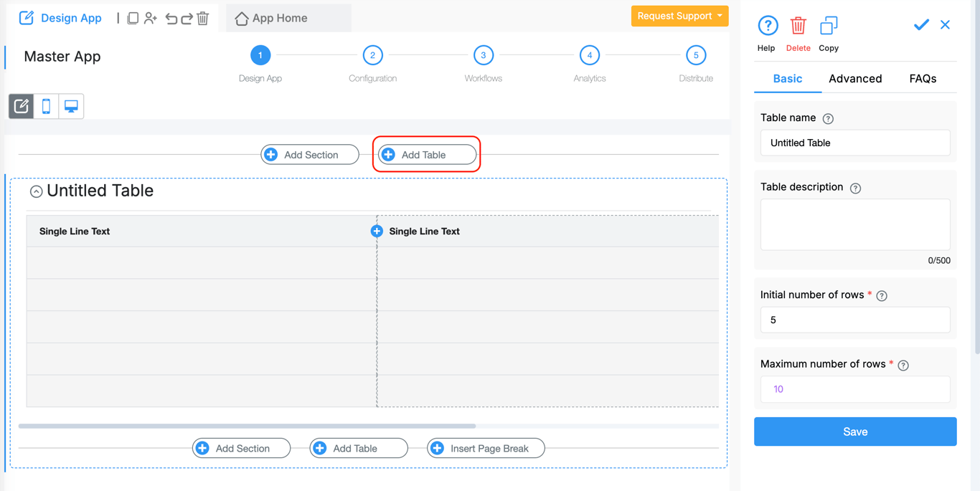Switch to mobile preview mode
The height and width of the screenshot is (491, 980).
click(46, 106)
